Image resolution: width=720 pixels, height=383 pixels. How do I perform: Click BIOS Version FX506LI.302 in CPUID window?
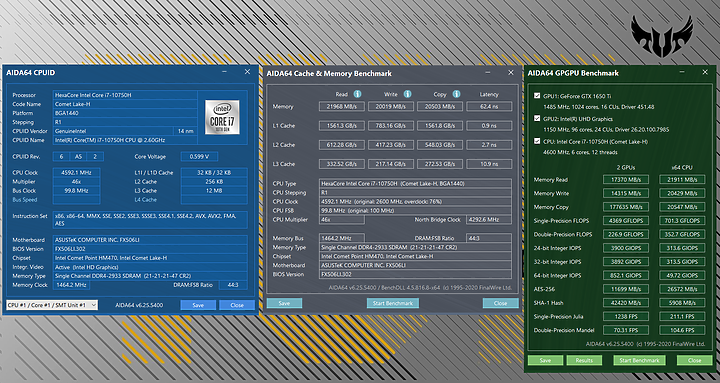pos(150,249)
